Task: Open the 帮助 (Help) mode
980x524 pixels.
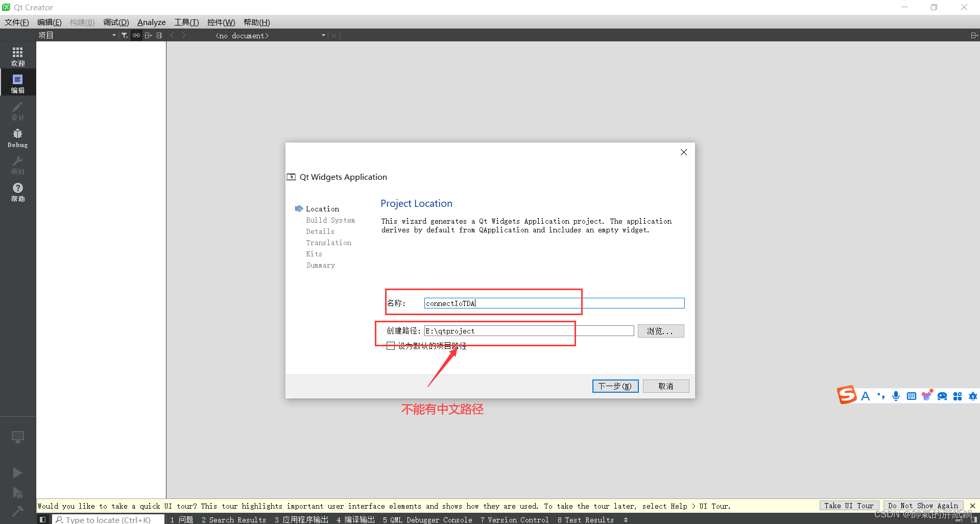Action: click(17, 192)
